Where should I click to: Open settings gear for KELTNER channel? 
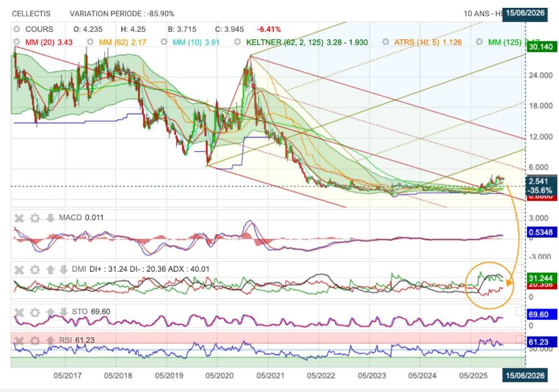coord(238,42)
